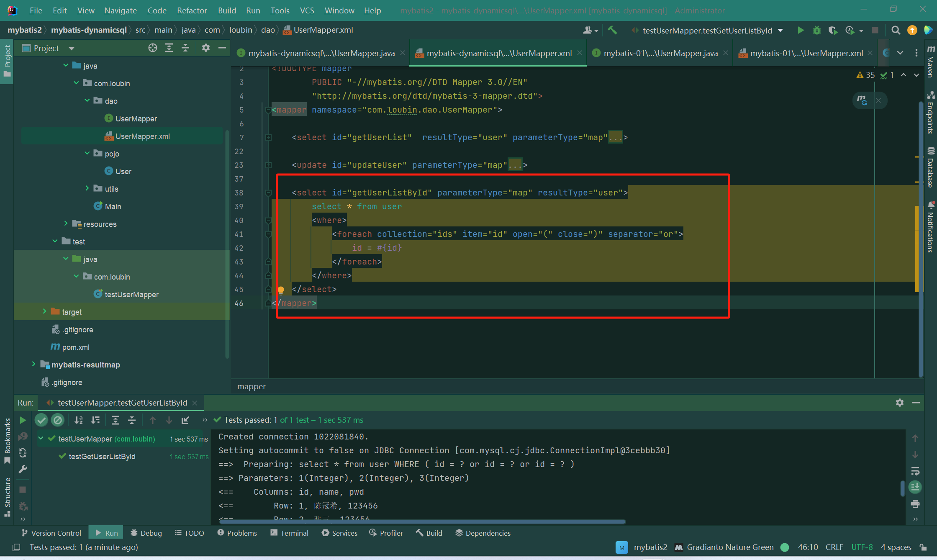Click the Search Everywhere magnifier icon
Viewport: 937px width, 560px height.
click(x=896, y=30)
